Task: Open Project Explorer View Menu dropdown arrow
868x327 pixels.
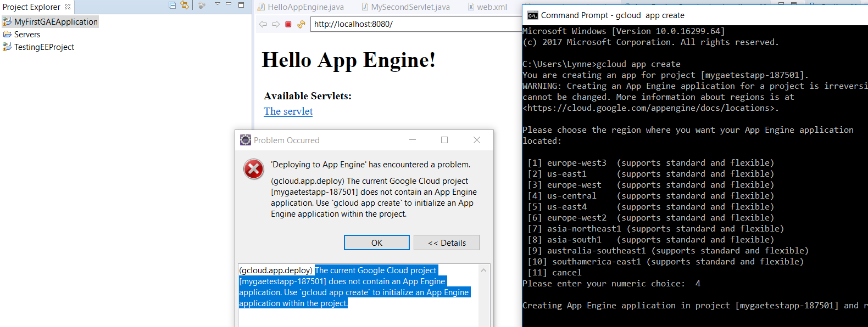Action: click(x=217, y=5)
